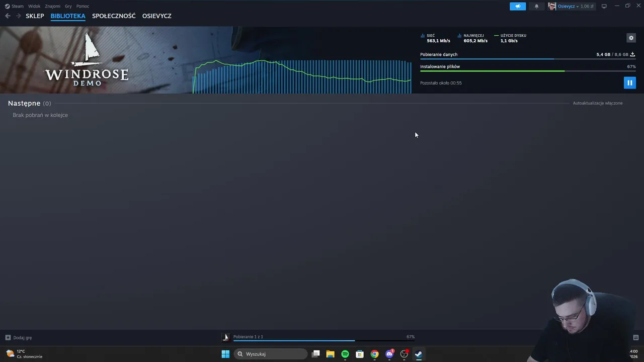Go back with the left arrow

click(8, 16)
